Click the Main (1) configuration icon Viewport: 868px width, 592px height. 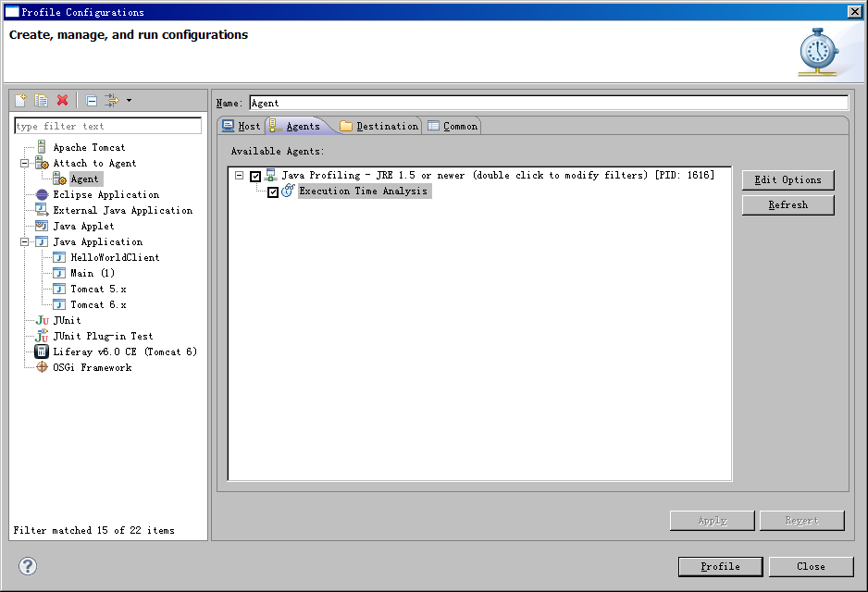click(x=59, y=273)
